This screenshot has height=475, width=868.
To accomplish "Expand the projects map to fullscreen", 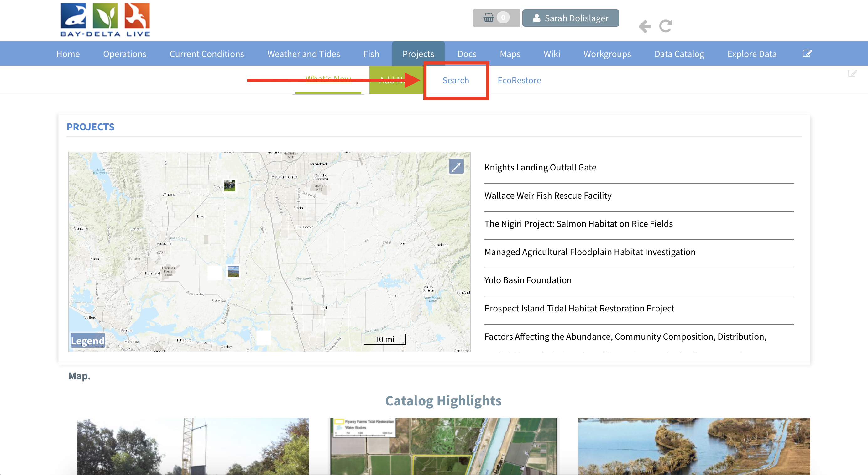I will 456,167.
